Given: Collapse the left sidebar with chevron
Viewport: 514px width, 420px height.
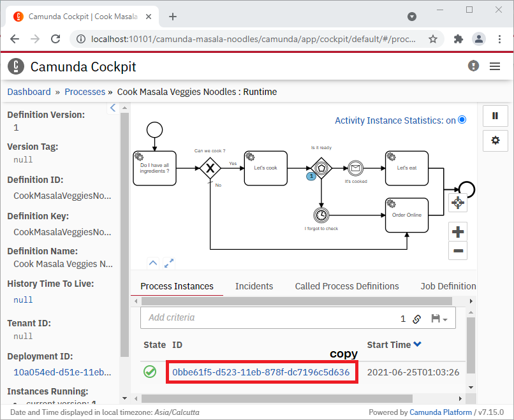Looking at the screenshot, I should [x=113, y=108].
